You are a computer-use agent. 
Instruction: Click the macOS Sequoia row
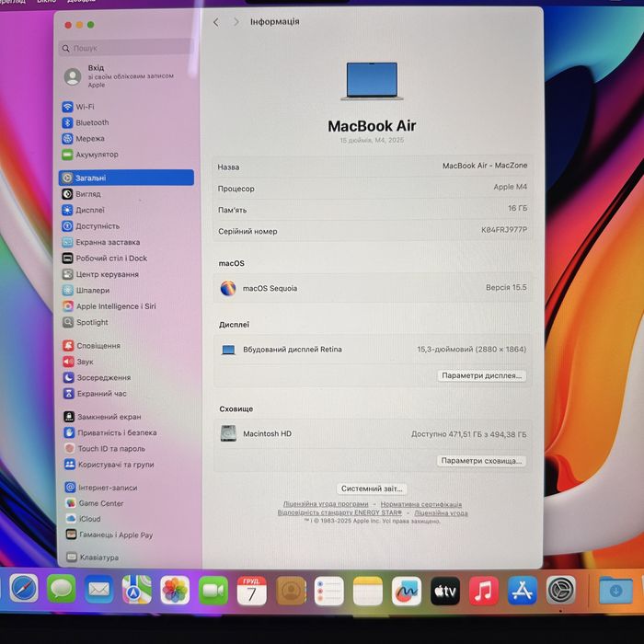pyautogui.click(x=372, y=288)
